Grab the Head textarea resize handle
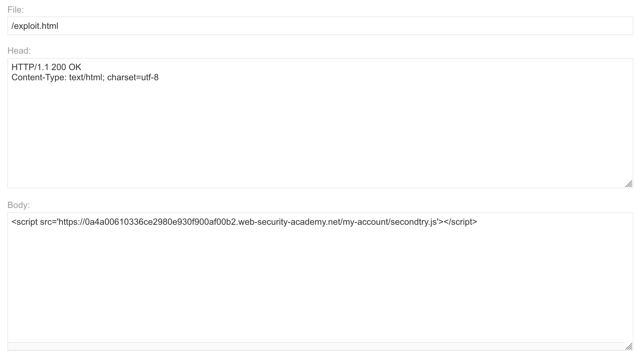 click(x=628, y=184)
